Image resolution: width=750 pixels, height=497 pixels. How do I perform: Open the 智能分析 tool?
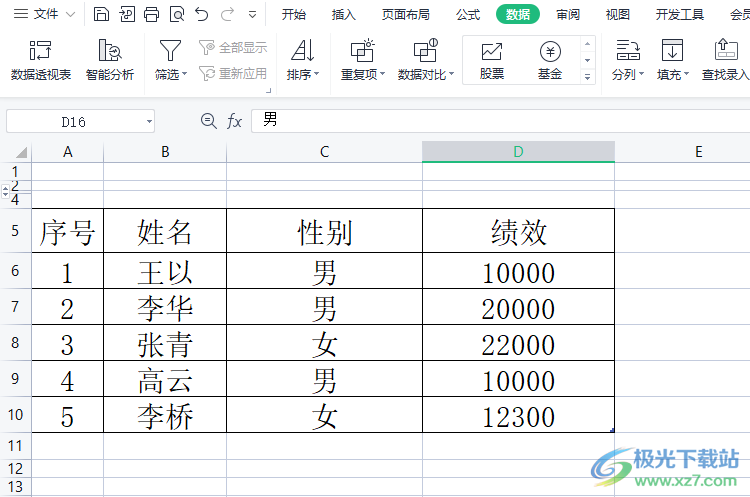click(110, 60)
